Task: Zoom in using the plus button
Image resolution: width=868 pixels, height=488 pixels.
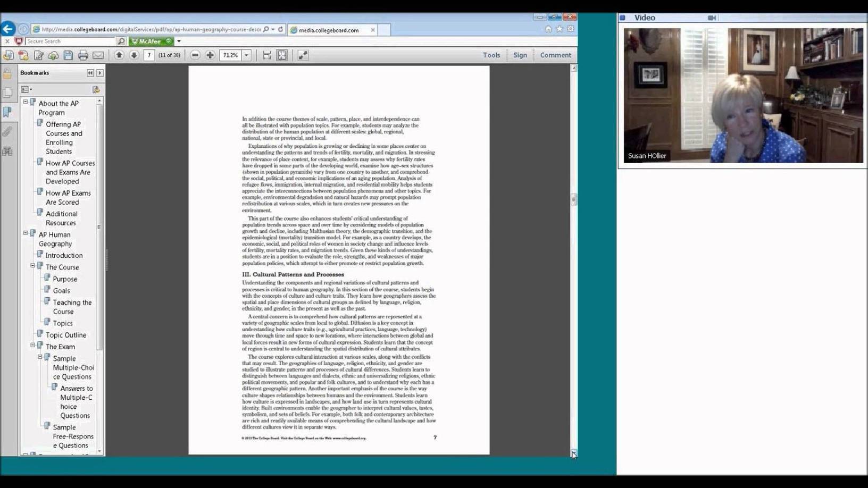Action: [210, 55]
